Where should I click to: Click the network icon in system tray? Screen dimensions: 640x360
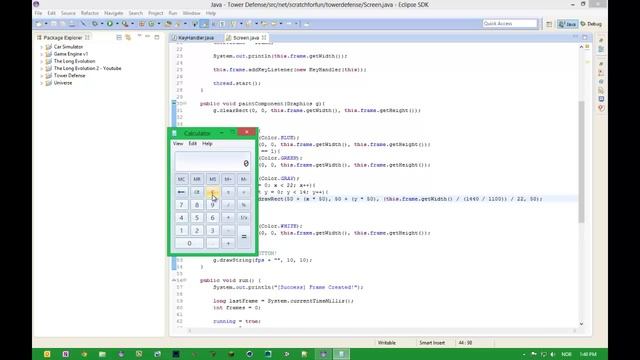pyautogui.click(x=543, y=354)
